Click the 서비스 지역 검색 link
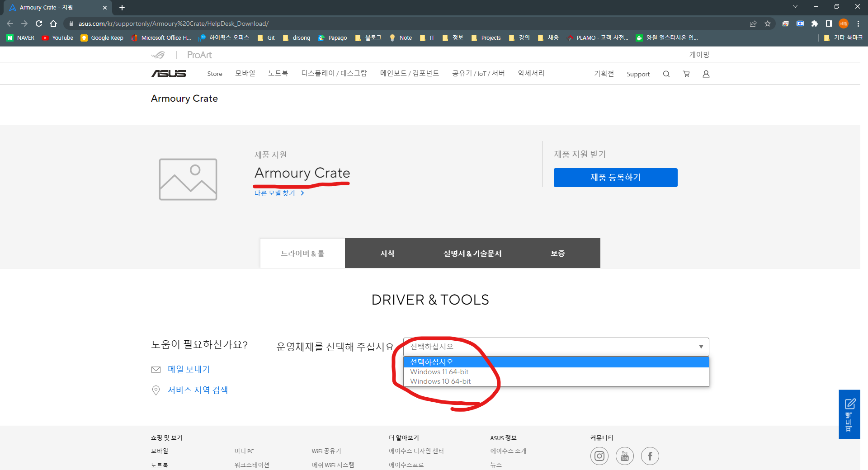Screen dimensions: 868x470 coord(198,390)
